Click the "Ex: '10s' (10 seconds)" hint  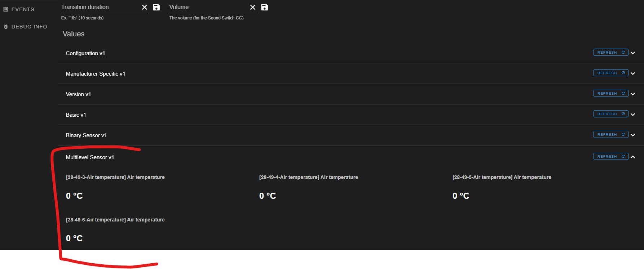click(83, 18)
